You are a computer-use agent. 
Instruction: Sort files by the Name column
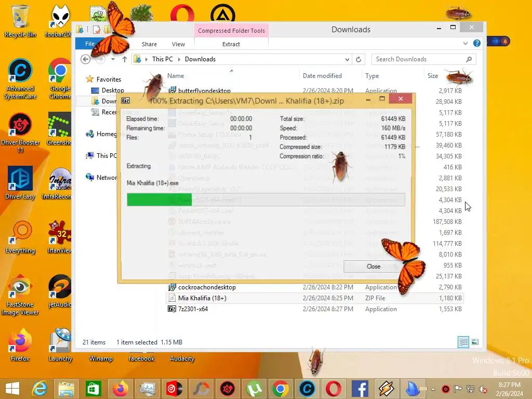(176, 76)
